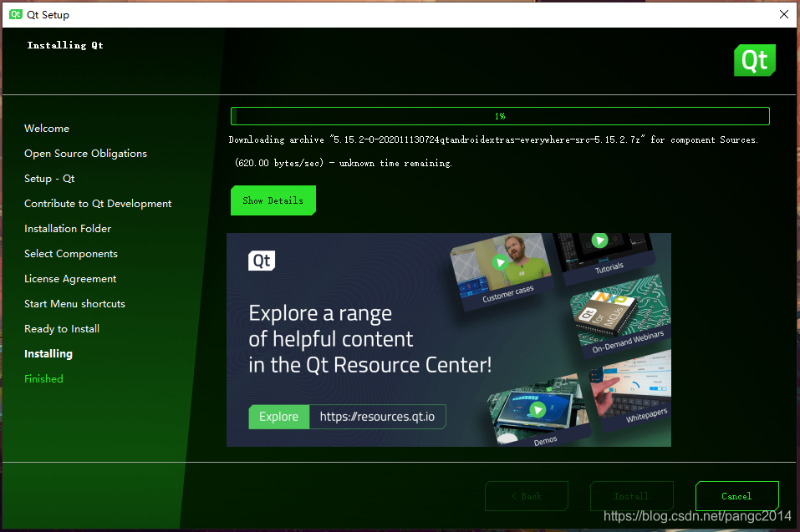Viewport: 800px width, 532px height.
Task: Click the 1% installation progress bar
Action: coord(500,116)
